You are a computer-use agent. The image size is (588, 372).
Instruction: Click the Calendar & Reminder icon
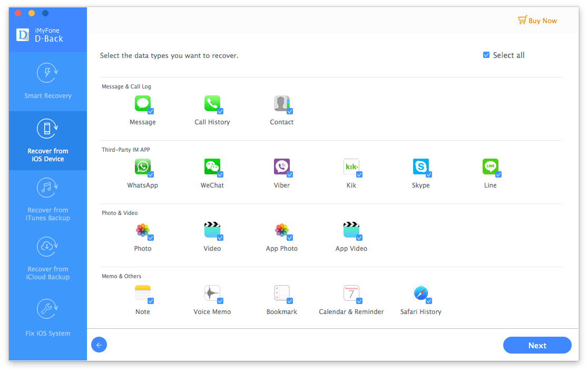click(x=351, y=293)
